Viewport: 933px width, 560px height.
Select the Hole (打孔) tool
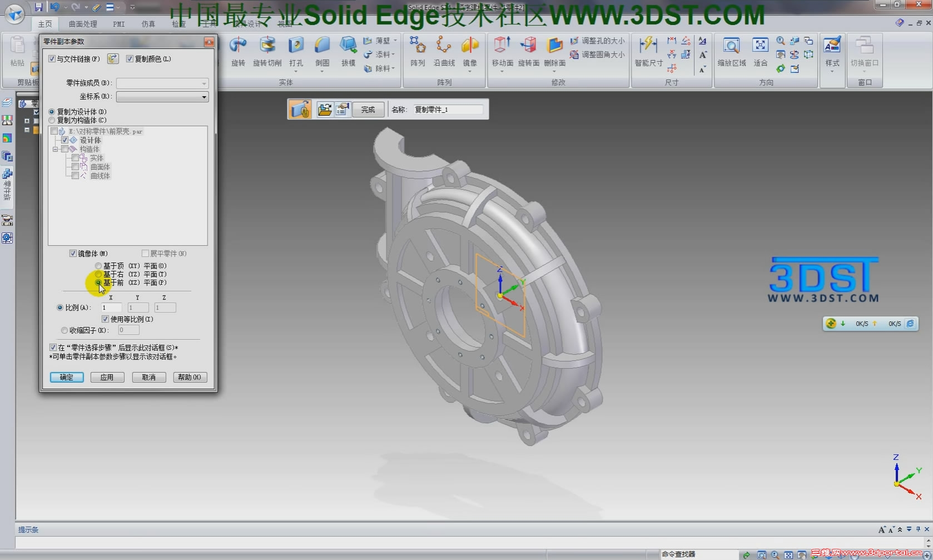296,52
